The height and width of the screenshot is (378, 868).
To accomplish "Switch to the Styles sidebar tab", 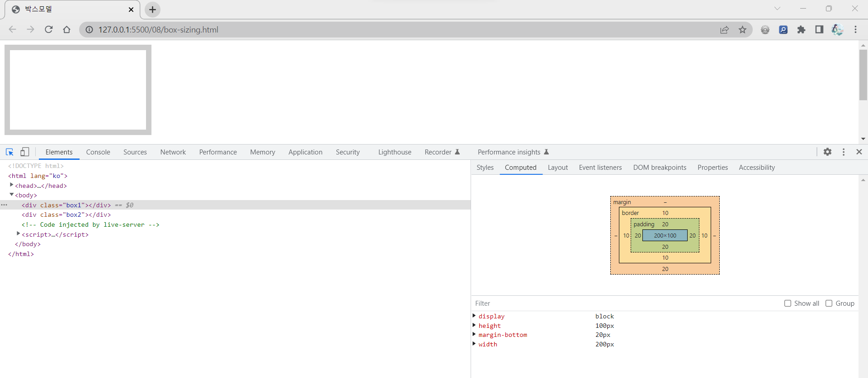I will pyautogui.click(x=485, y=168).
